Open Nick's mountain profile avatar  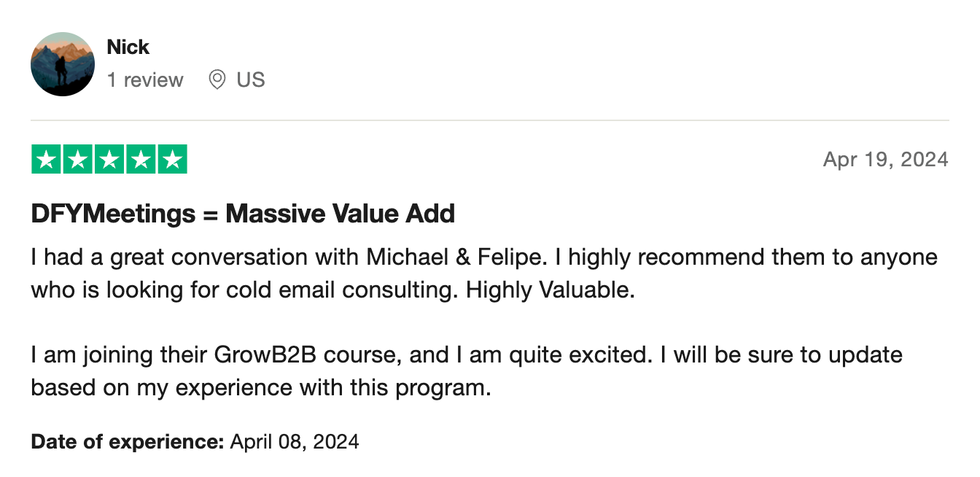tap(63, 64)
